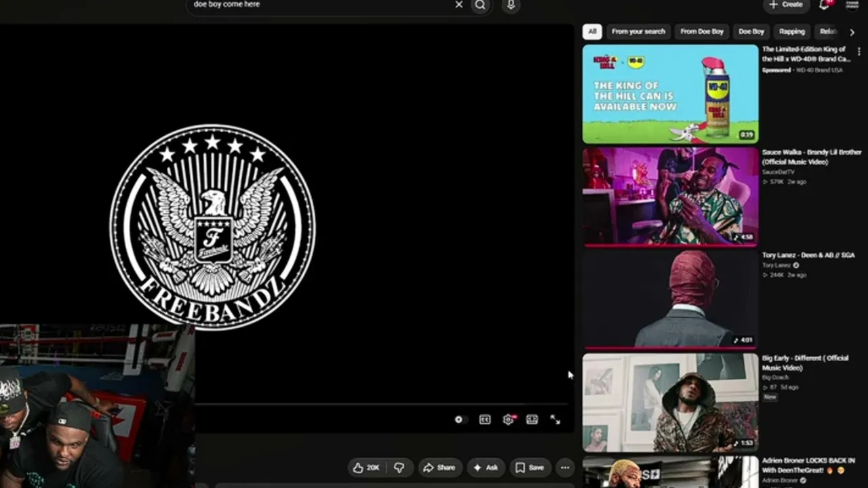The height and width of the screenshot is (488, 868).
Task: Like the video with the 20K button
Action: point(366,468)
